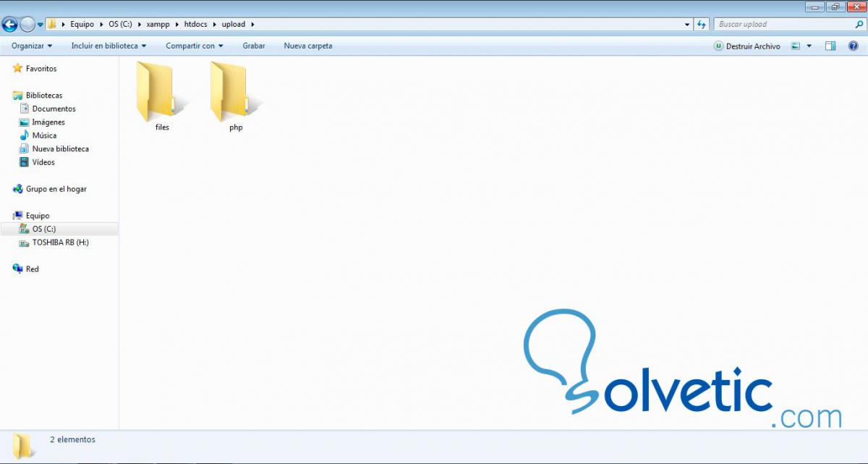868x464 pixels.
Task: Click the folder icon in details pane
Action: point(23,446)
